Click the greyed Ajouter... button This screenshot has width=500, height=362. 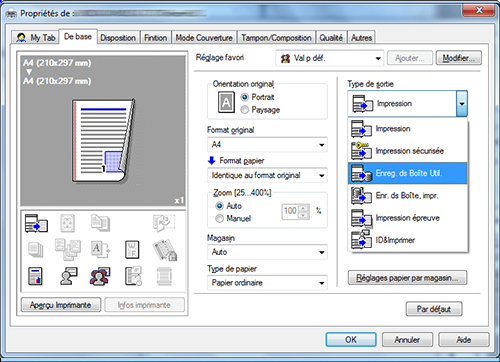(x=410, y=58)
